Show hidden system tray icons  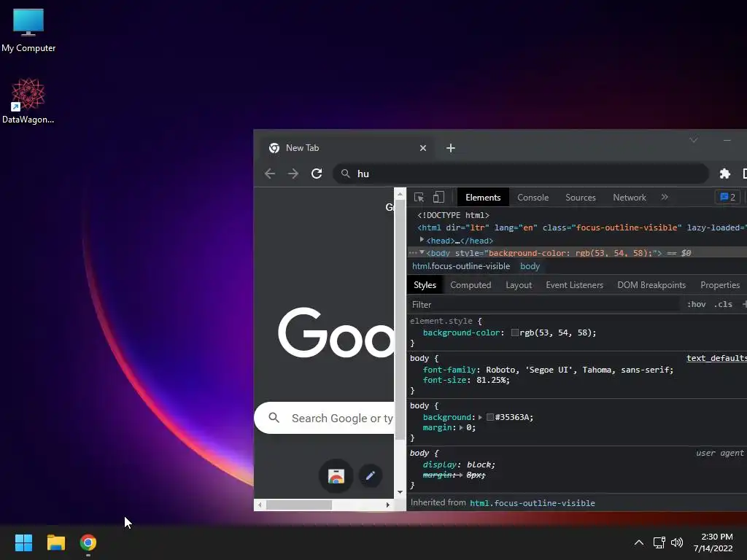(x=639, y=542)
